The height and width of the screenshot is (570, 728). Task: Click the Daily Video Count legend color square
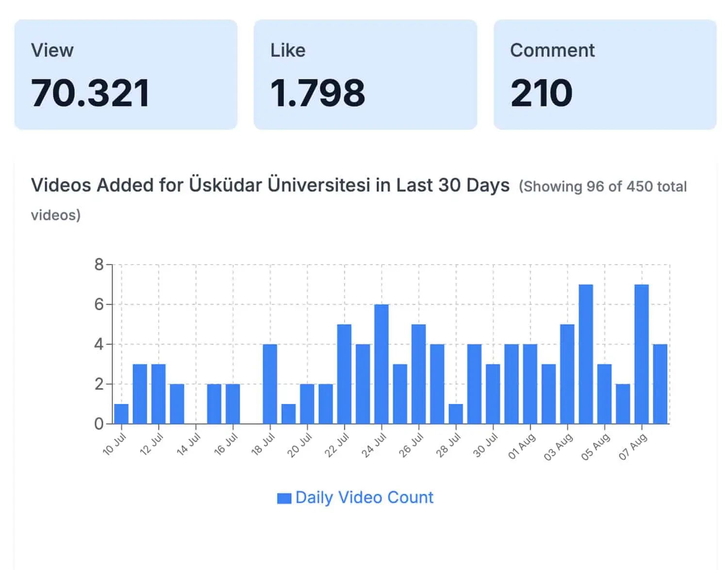[284, 498]
